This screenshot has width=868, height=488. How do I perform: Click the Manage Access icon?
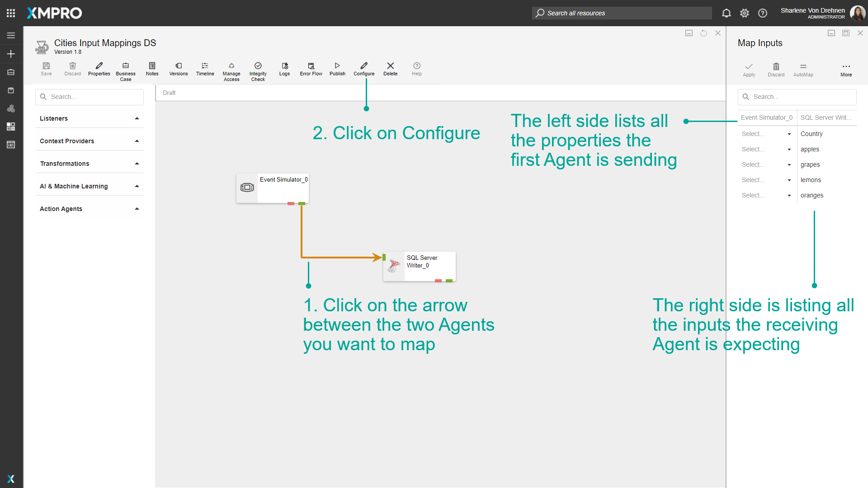pyautogui.click(x=231, y=69)
